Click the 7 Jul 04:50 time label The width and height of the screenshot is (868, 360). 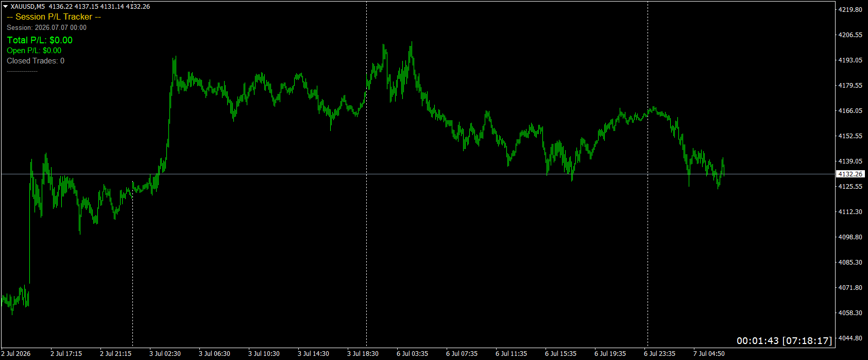(709, 354)
